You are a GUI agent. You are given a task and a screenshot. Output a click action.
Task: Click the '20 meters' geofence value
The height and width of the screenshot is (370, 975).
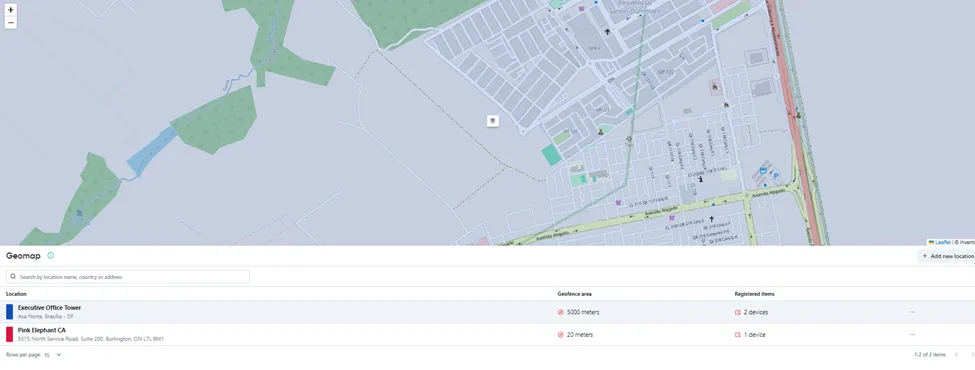(580, 335)
